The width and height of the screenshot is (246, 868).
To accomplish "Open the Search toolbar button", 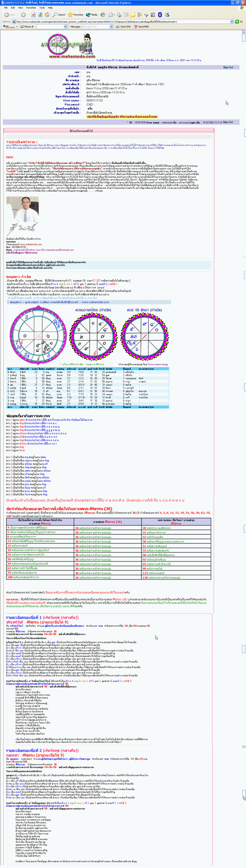I will coord(59,14).
